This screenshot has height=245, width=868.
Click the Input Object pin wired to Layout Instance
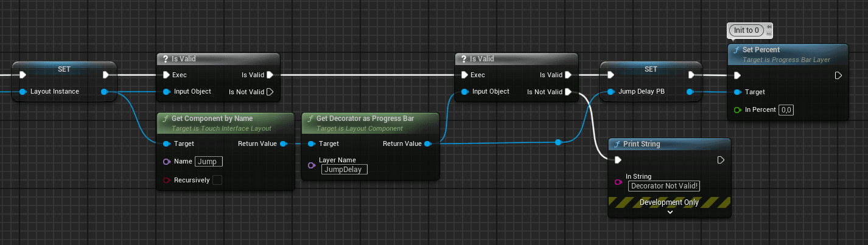point(166,92)
